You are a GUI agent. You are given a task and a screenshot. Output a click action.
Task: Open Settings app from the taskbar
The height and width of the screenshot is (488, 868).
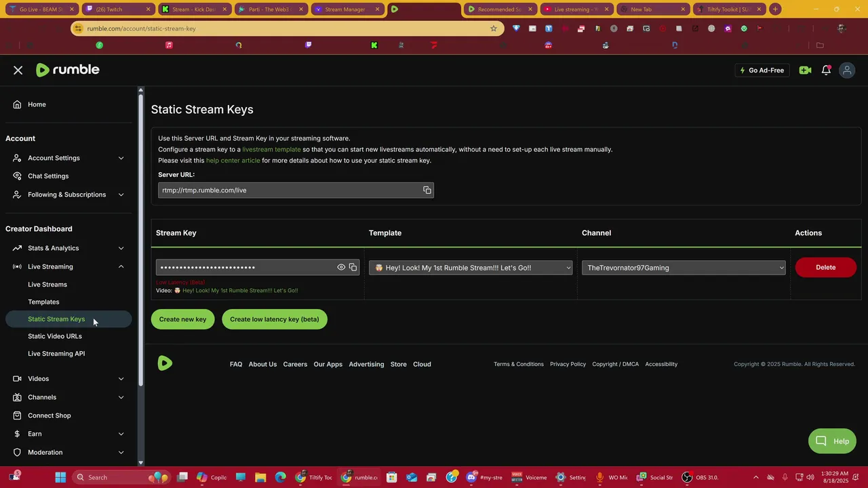(570, 477)
